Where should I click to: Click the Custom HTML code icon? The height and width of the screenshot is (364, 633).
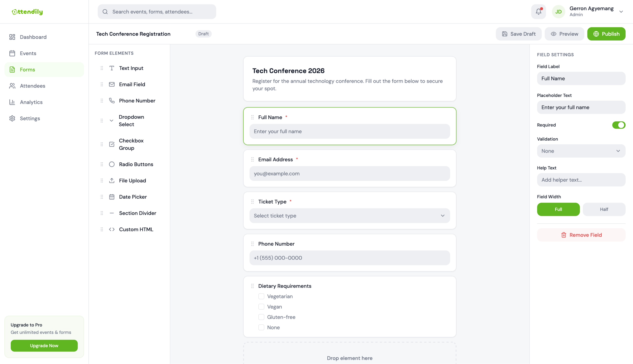coord(112,229)
